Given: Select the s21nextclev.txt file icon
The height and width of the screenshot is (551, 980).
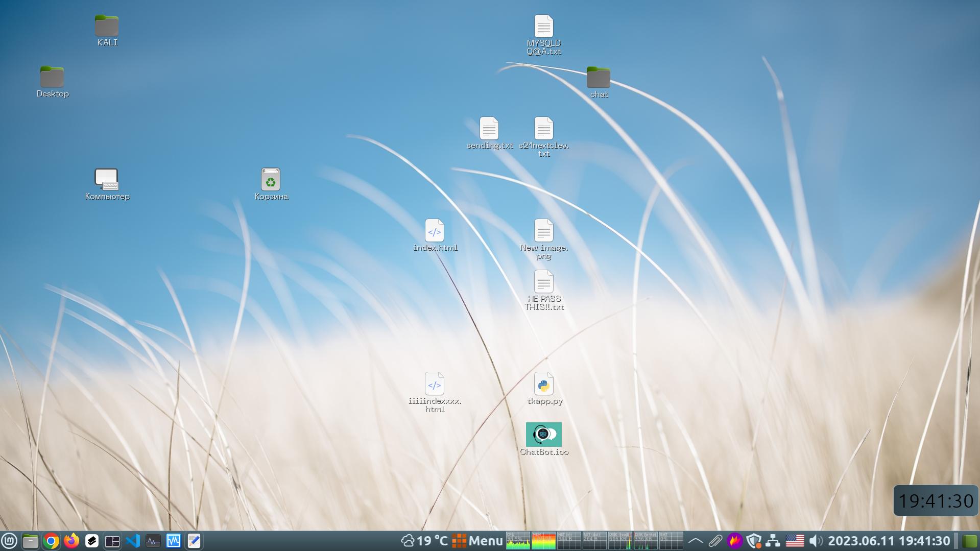Looking at the screenshot, I should tap(544, 137).
